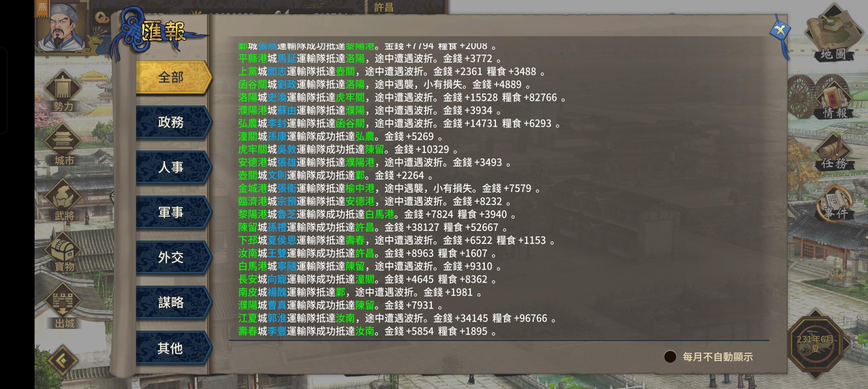Switch to the 政務 tab
Viewport: 868px width, 389px height.
pos(171,122)
